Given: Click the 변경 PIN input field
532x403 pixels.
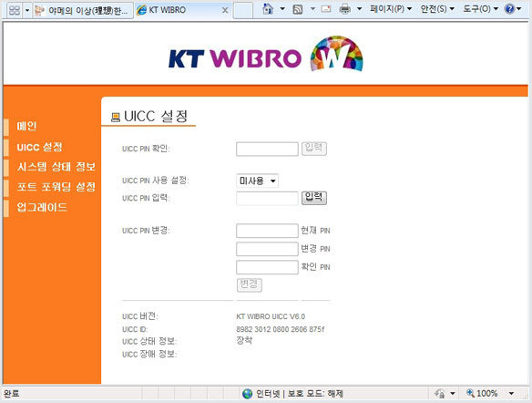Looking at the screenshot, I should pos(267,249).
